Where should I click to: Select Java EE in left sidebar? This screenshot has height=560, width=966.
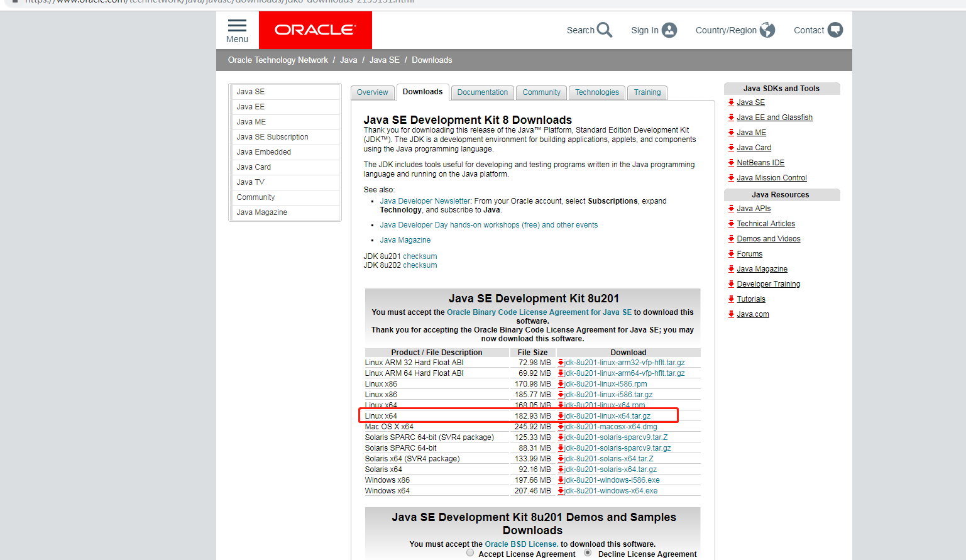(x=286, y=107)
